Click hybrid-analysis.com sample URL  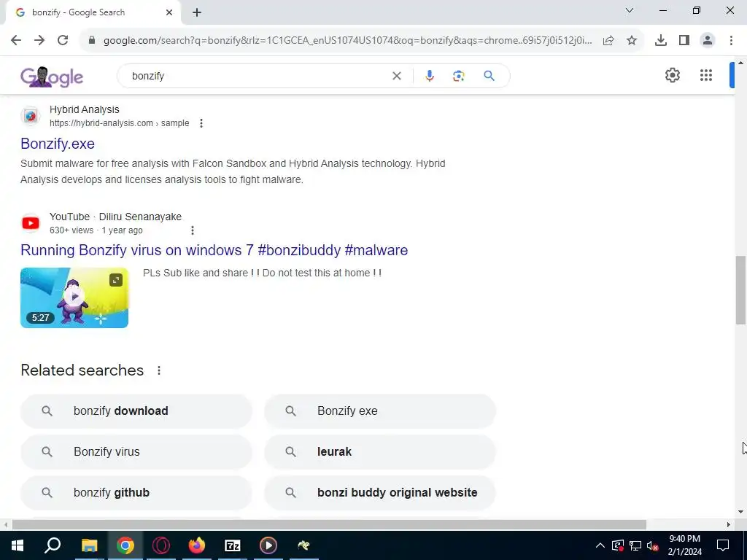[x=119, y=123]
